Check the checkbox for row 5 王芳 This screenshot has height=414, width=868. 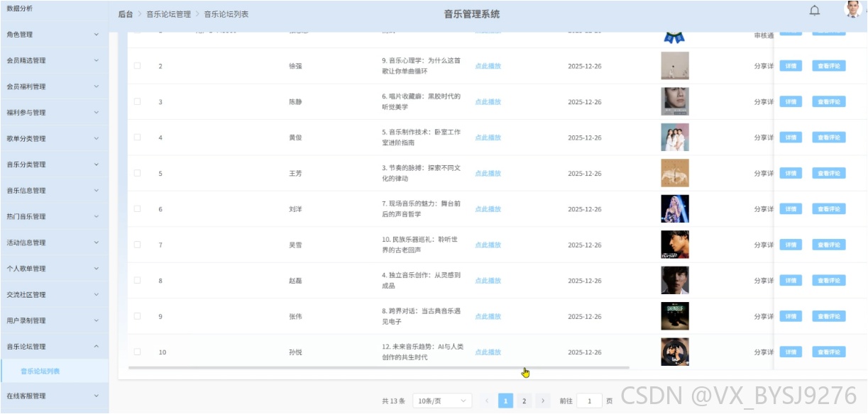(137, 173)
